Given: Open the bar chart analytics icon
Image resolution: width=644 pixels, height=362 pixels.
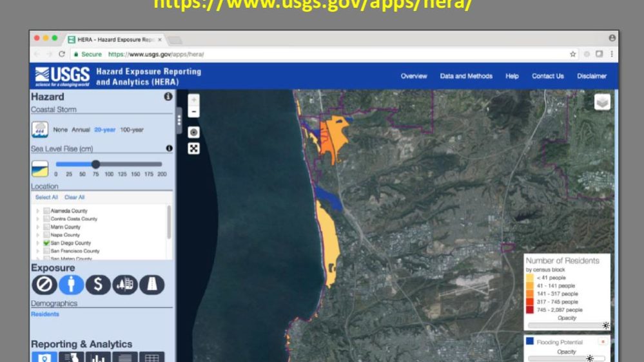Looking at the screenshot, I should (x=98, y=357).
